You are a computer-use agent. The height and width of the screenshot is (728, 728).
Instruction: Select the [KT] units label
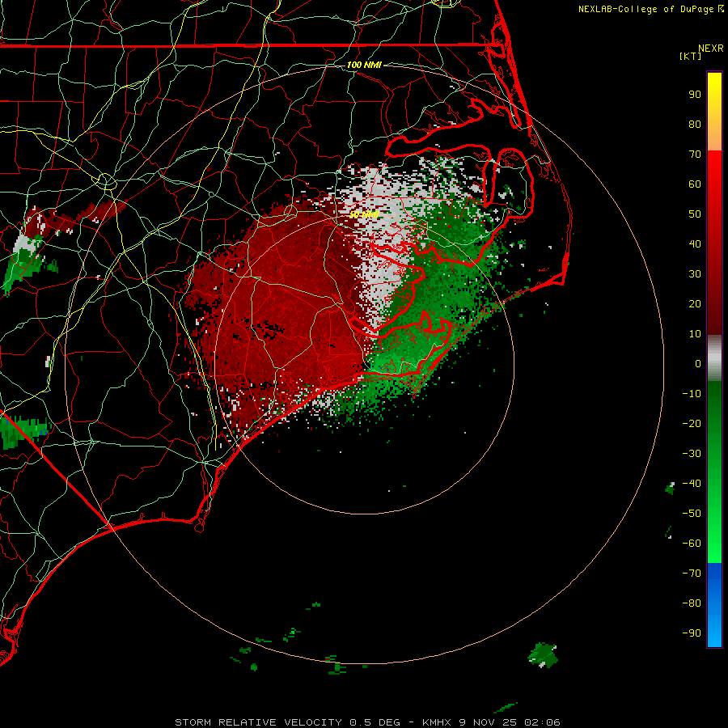691,56
